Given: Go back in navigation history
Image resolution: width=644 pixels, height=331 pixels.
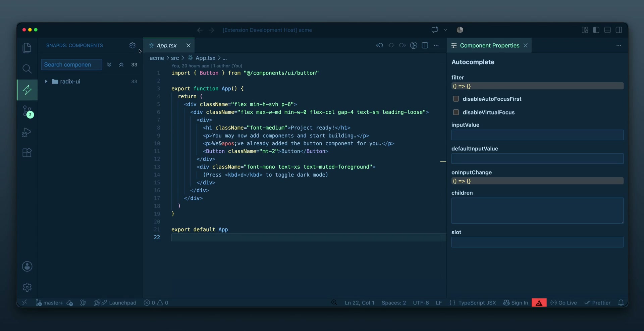Looking at the screenshot, I should click(x=200, y=30).
